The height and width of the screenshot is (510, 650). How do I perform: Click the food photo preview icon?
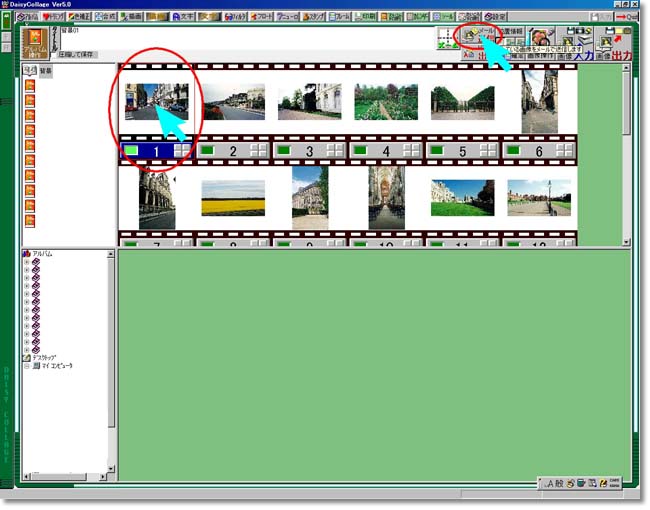tap(541, 37)
